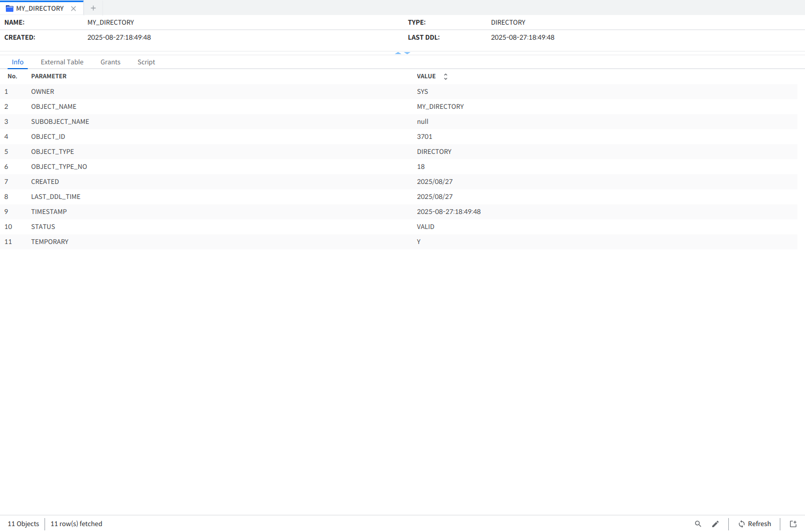This screenshot has width=805, height=532.
Task: Switch to the External Table tab
Action: point(62,62)
